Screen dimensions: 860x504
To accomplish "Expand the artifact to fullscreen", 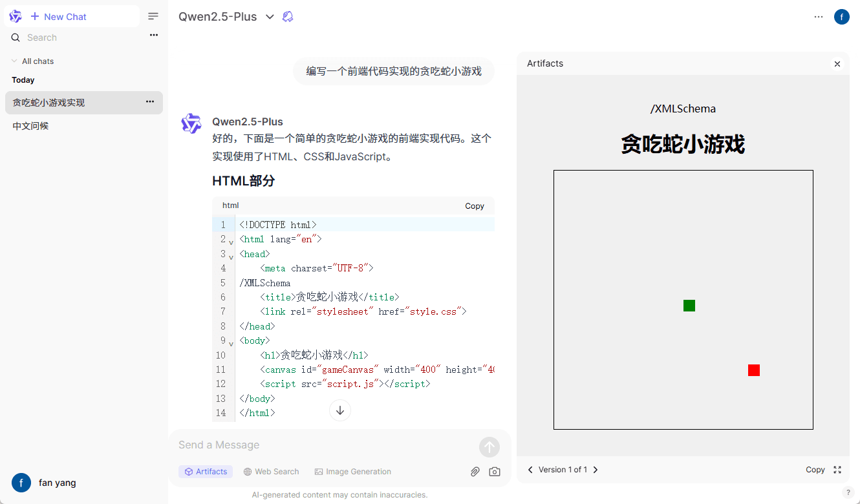I will coord(837,470).
